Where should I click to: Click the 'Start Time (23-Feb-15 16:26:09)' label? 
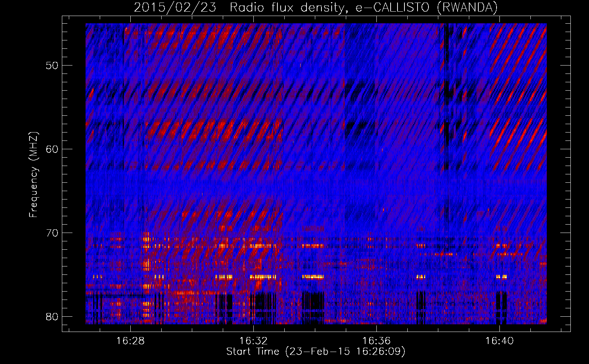coord(316,352)
